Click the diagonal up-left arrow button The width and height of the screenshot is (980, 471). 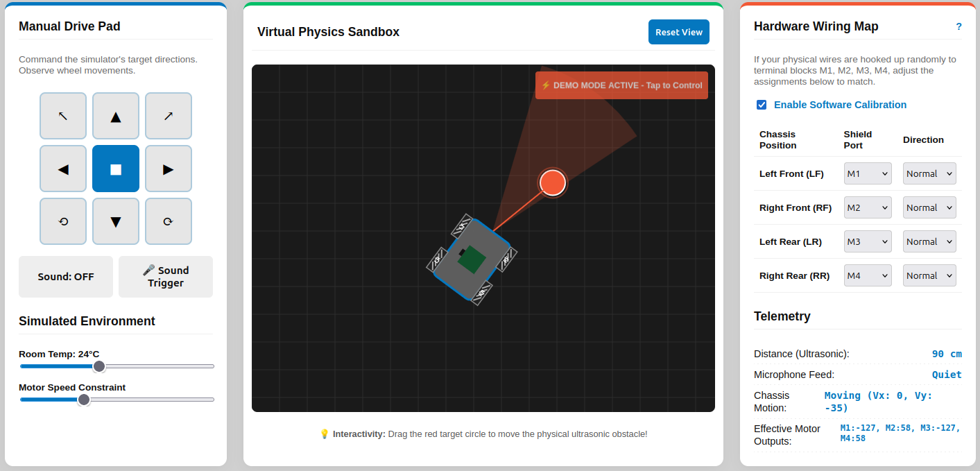click(x=63, y=116)
